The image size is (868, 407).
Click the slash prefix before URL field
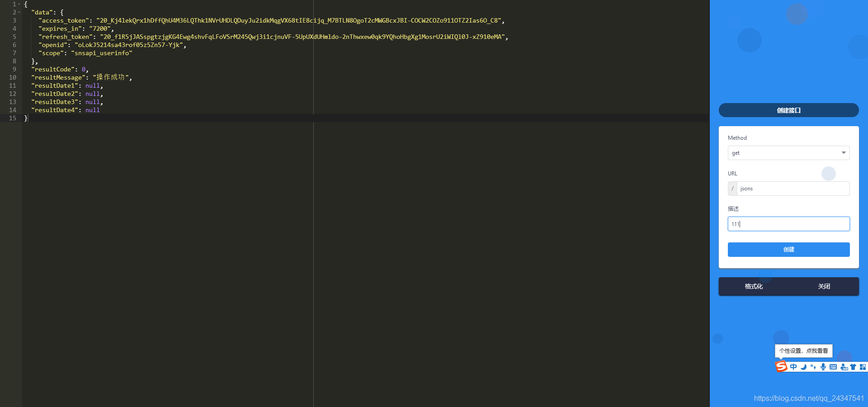click(x=732, y=189)
